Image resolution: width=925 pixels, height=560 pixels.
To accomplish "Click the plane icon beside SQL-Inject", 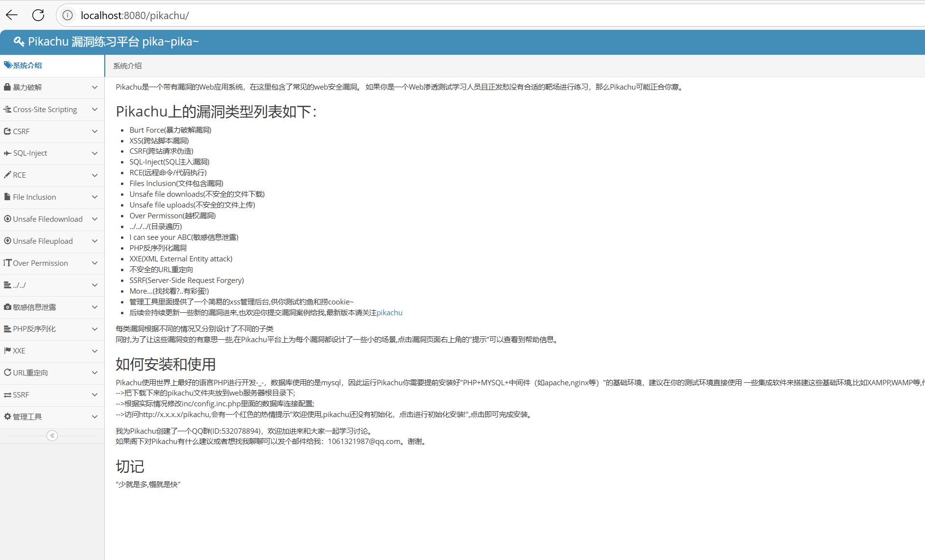I will [7, 153].
